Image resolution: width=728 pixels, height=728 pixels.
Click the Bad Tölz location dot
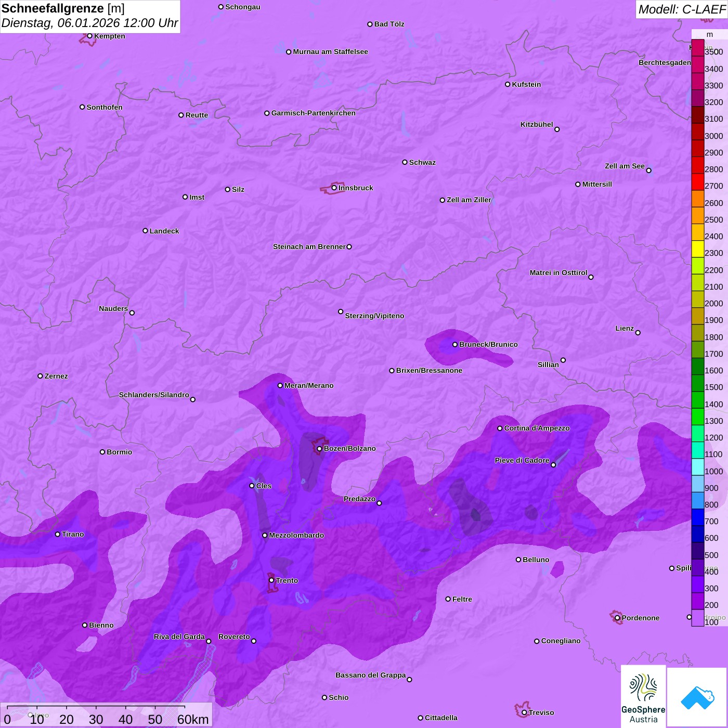(x=370, y=24)
